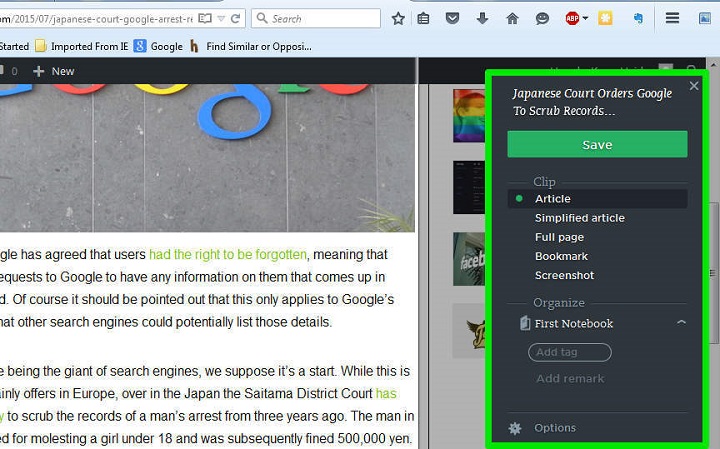Open the downloads arrow icon
This screenshot has height=449, width=720.
(482, 19)
